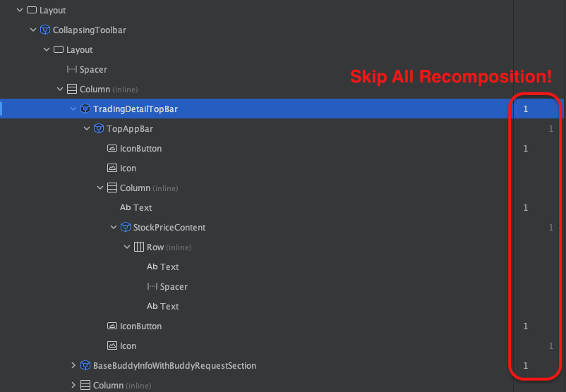Collapse the TradingDetailTopBar tree node
Screen dimensions: 566x392
(x=73, y=109)
